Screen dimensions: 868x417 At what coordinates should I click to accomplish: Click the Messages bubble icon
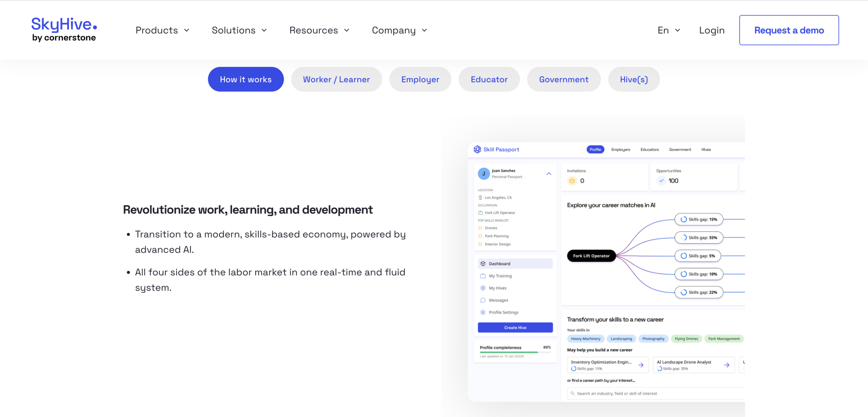pyautogui.click(x=483, y=300)
